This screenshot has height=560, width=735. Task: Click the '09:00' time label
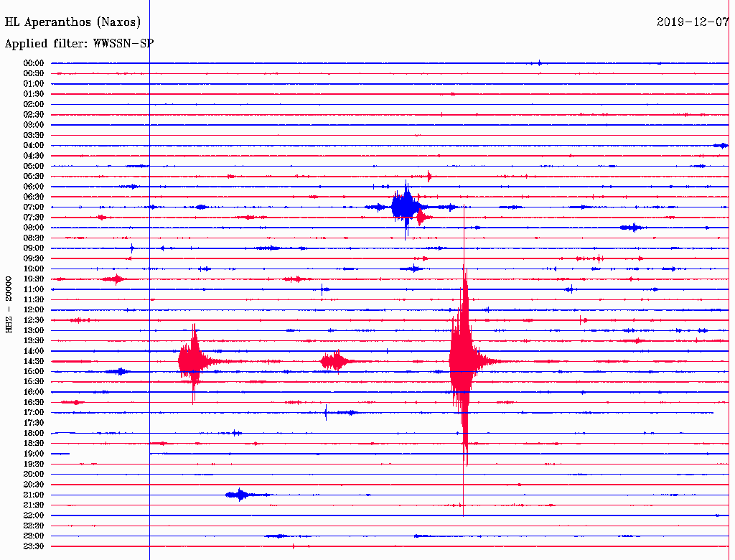[34, 248]
